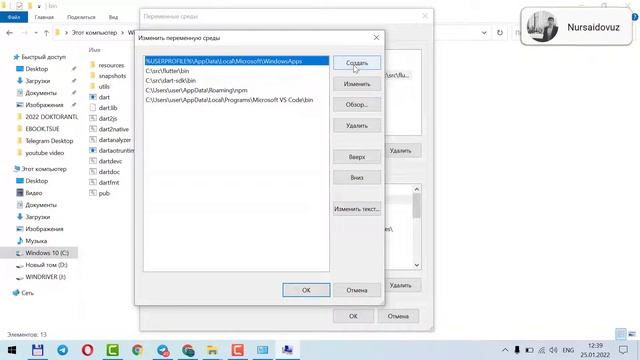The height and width of the screenshot is (360, 640).
Task: Open the Telegram Desktop folder
Action: point(49,141)
